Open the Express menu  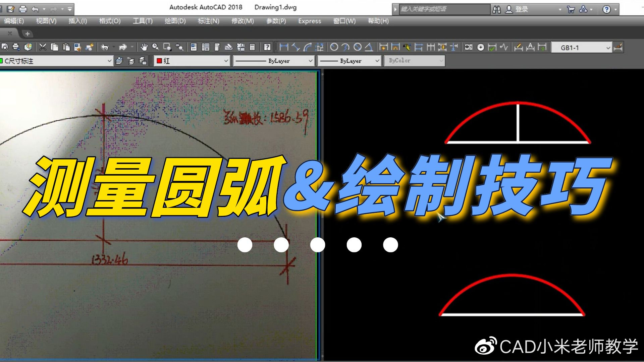309,21
